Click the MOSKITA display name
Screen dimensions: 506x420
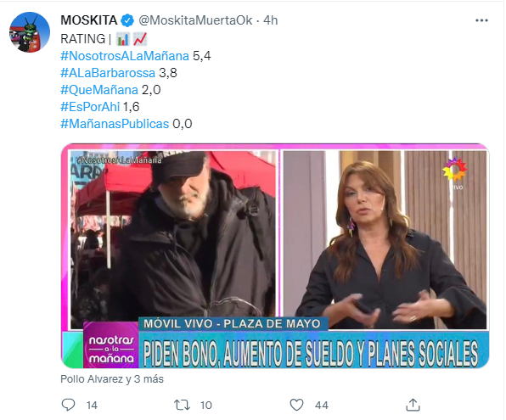(89, 20)
